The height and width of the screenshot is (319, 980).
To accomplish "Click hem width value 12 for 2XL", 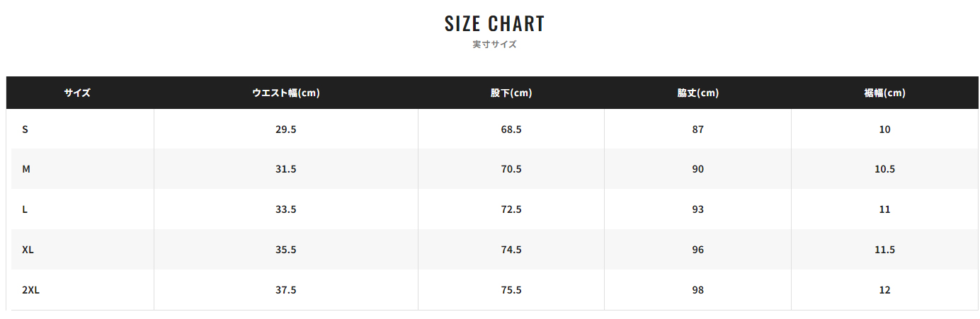I will pyautogui.click(x=884, y=290).
